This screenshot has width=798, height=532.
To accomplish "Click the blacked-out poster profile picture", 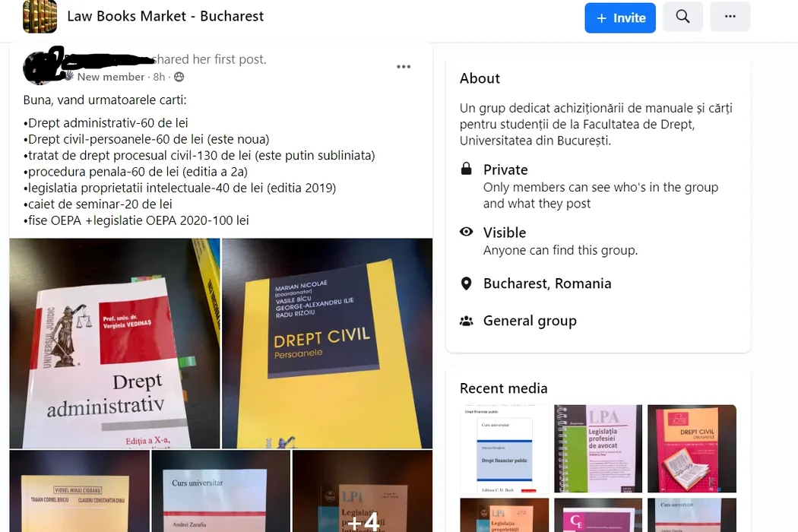I will click(43, 65).
